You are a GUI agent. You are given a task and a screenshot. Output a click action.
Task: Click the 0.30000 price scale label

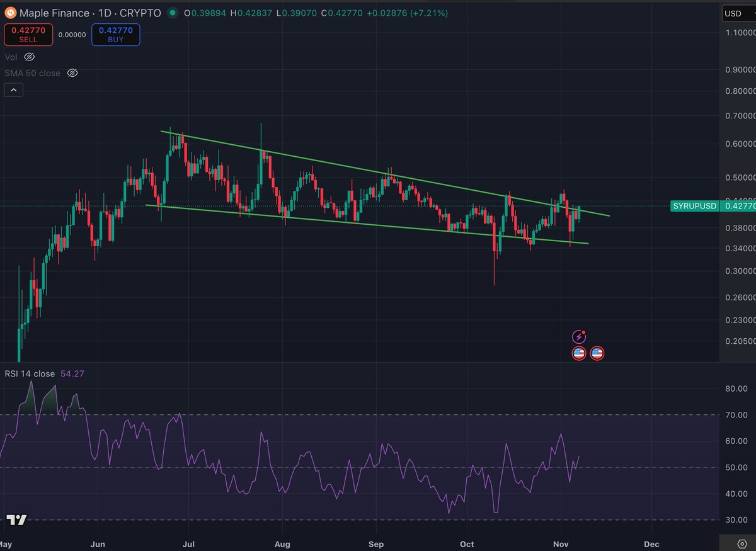pyautogui.click(x=741, y=271)
